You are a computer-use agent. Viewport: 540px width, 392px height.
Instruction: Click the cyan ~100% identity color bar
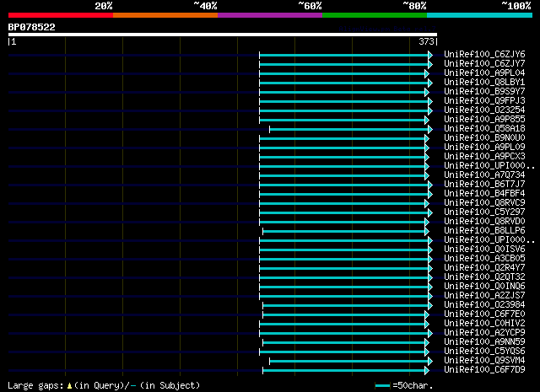[x=480, y=15]
